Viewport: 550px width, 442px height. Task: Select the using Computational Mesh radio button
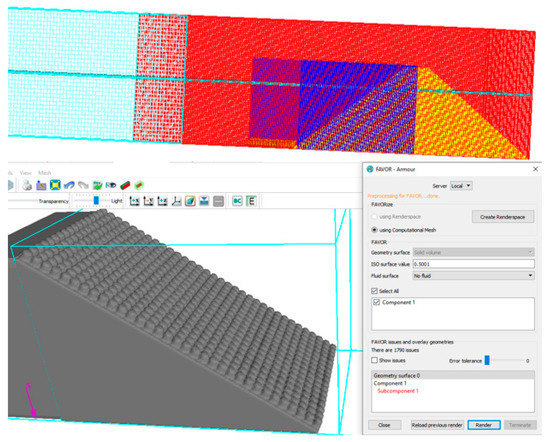tap(374, 230)
